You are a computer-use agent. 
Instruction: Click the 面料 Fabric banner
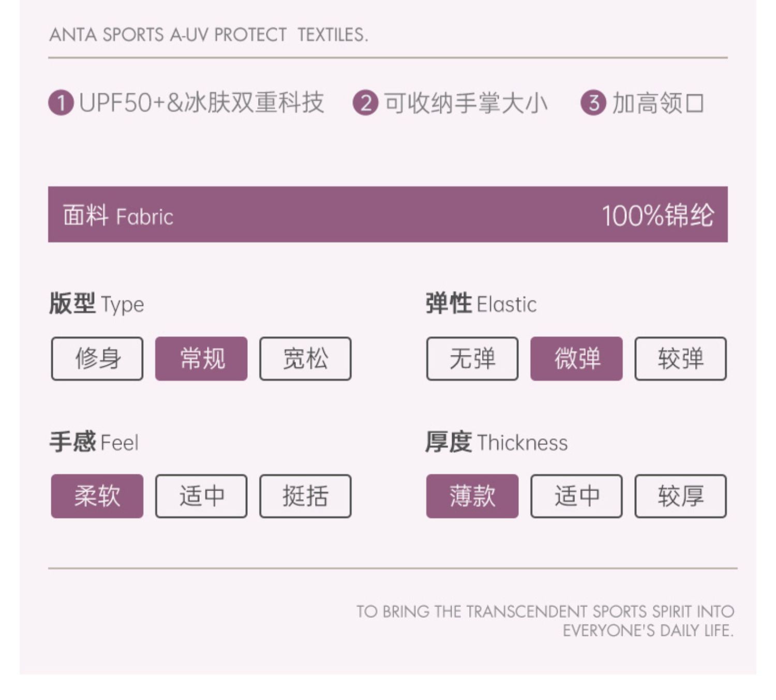[x=388, y=214]
